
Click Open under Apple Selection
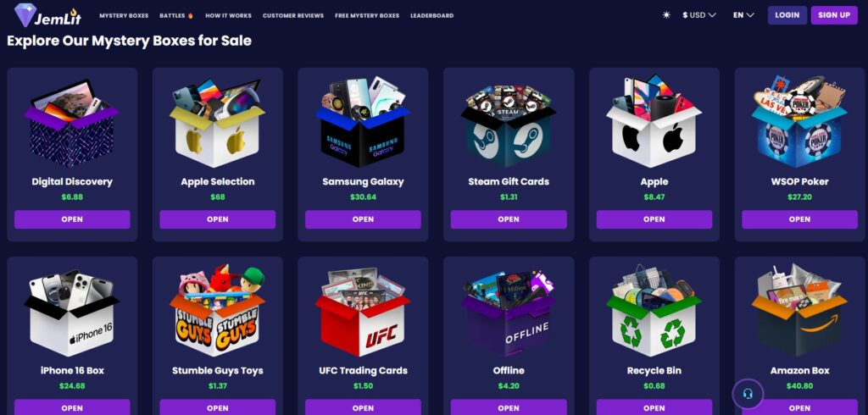[218, 219]
